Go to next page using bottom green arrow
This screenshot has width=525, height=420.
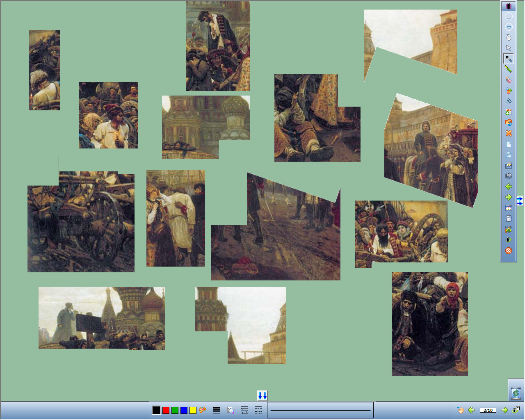pos(505,410)
